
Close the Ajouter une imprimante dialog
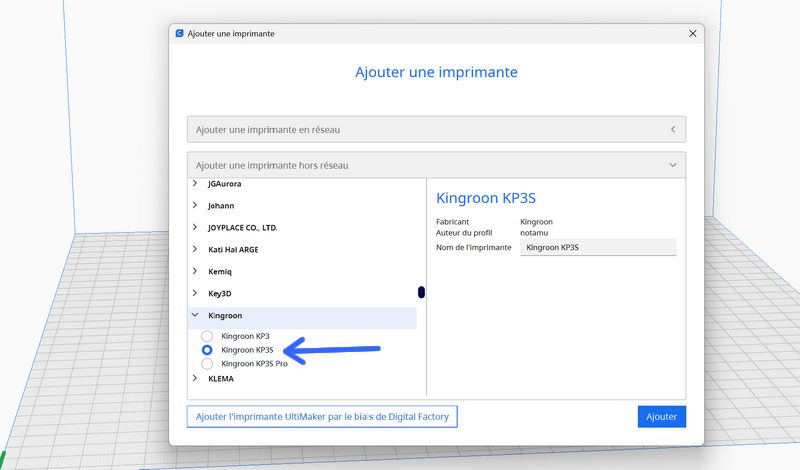[692, 33]
